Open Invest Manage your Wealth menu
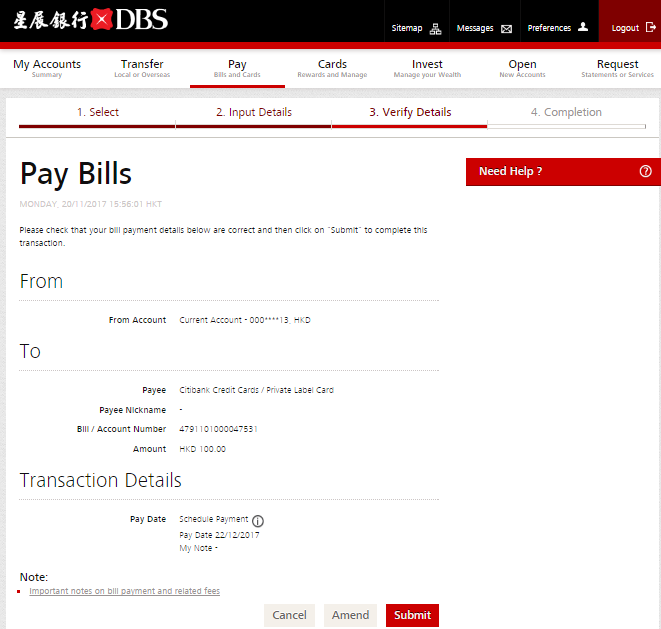The height and width of the screenshot is (629, 661). tap(427, 68)
